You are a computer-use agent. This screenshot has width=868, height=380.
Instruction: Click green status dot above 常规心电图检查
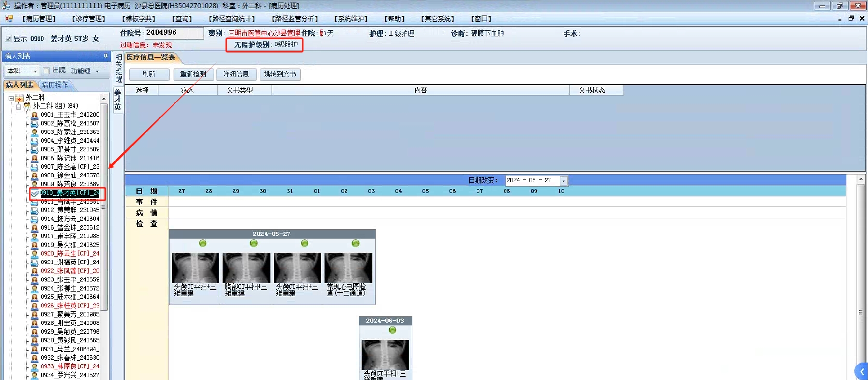tap(356, 243)
